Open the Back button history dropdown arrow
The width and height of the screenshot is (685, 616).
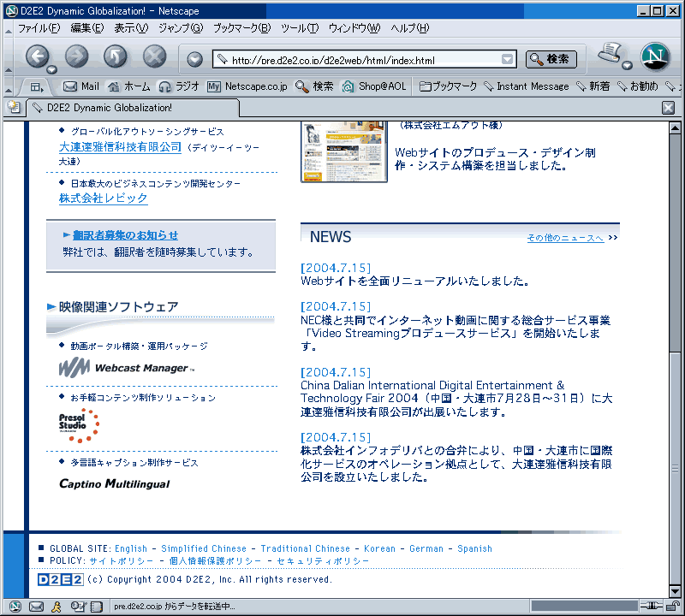52,69
